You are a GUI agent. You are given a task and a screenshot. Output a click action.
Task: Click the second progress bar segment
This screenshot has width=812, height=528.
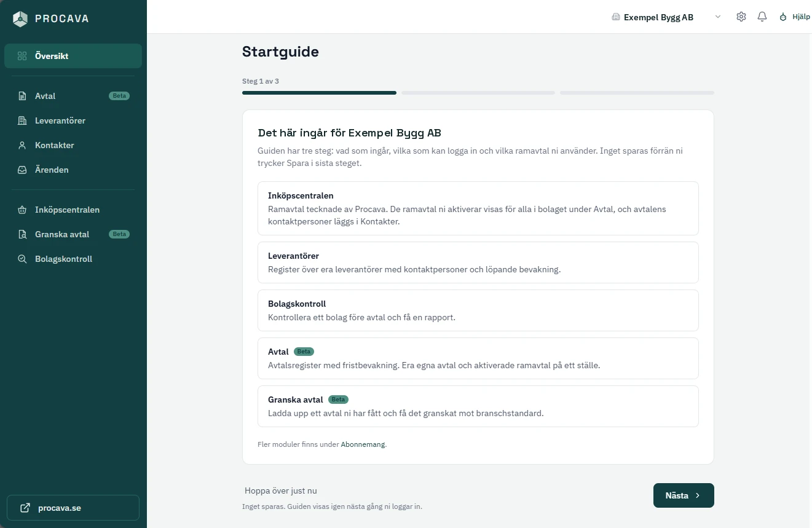[x=478, y=93]
